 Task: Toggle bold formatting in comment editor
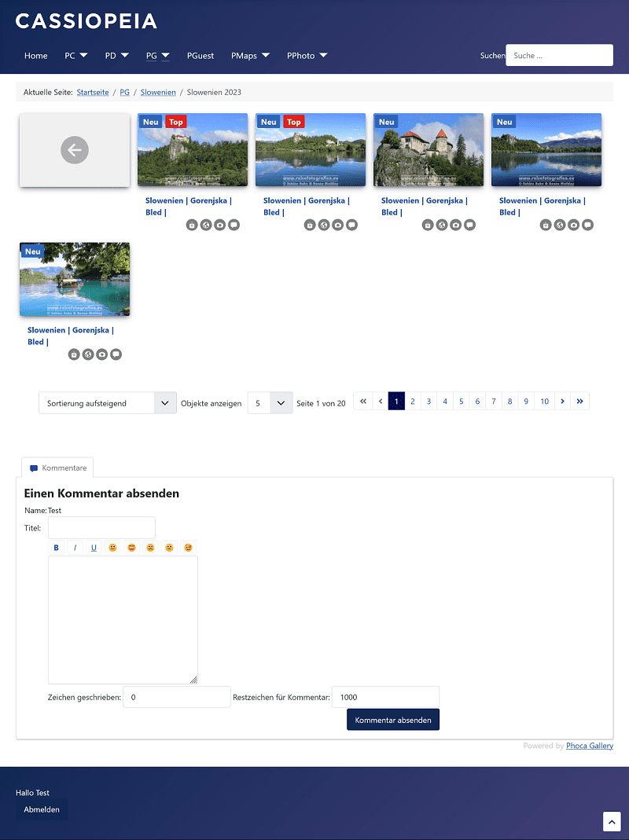pyautogui.click(x=56, y=548)
